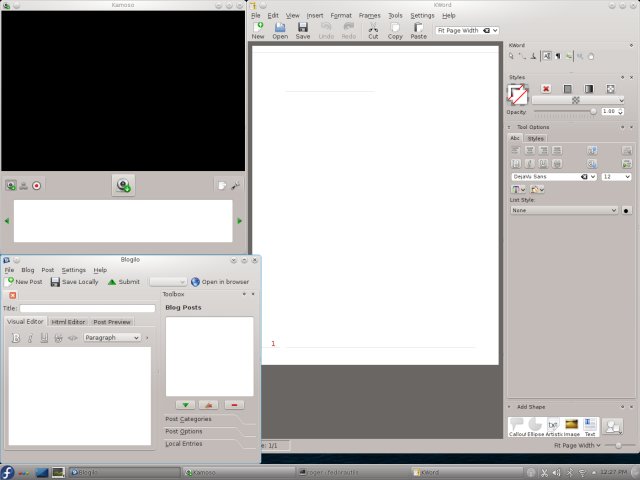Click the Blogilo Title input field
The height and width of the screenshot is (480, 640).
point(87,308)
